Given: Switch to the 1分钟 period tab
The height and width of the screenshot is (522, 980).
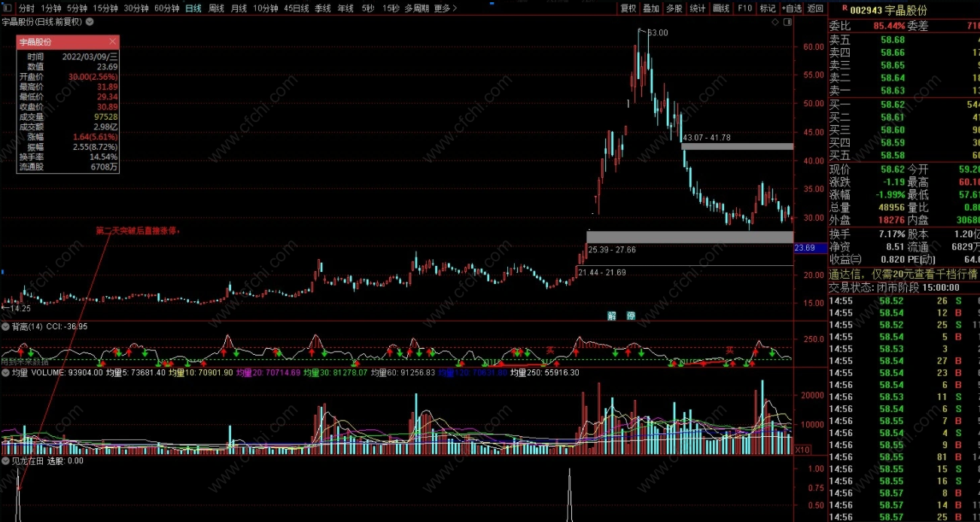Looking at the screenshot, I should pyautogui.click(x=51, y=8).
